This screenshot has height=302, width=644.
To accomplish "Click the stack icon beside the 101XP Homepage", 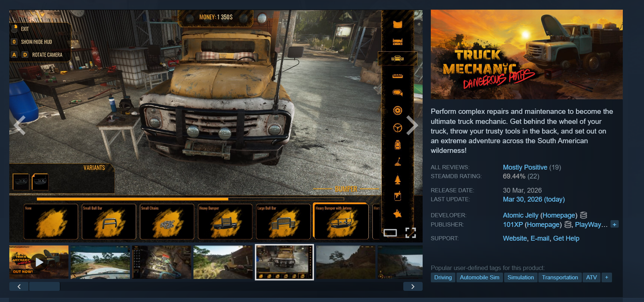I will (x=568, y=225).
